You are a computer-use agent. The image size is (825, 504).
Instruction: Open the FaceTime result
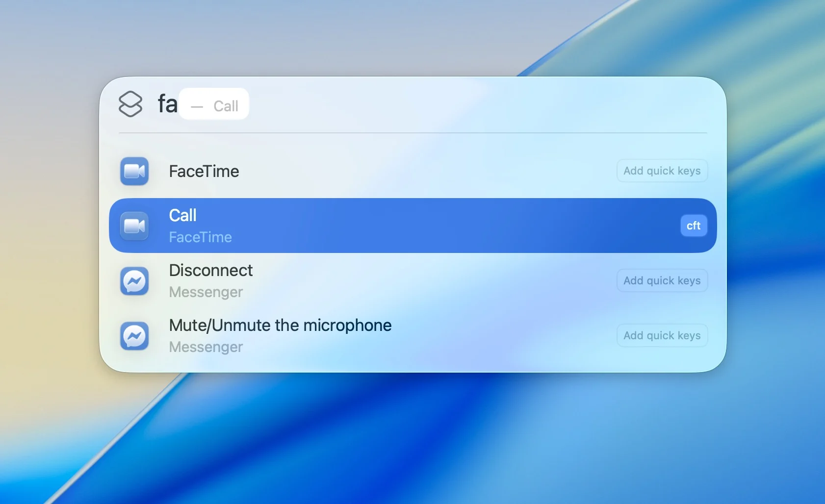tap(412, 171)
